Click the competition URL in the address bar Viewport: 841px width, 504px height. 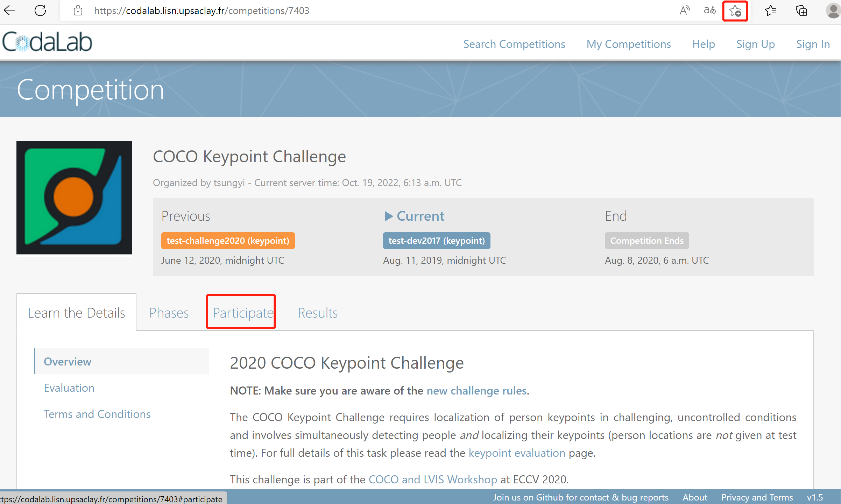(x=202, y=11)
